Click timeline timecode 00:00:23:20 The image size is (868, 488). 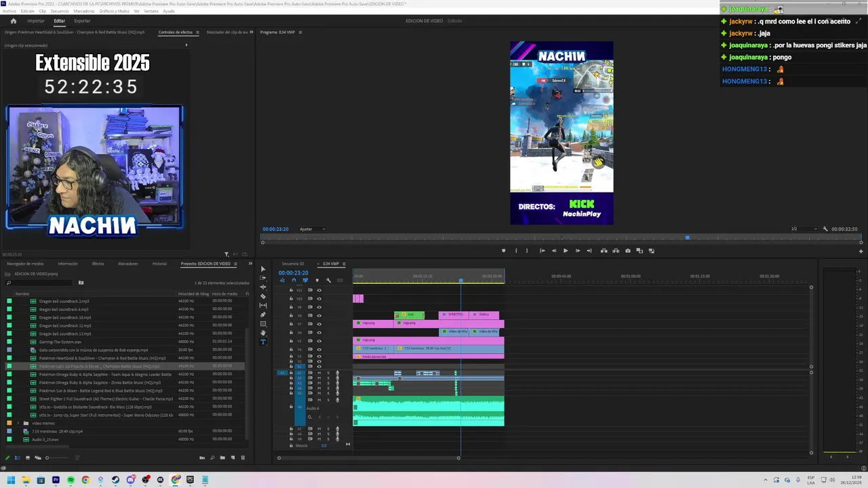(x=294, y=272)
